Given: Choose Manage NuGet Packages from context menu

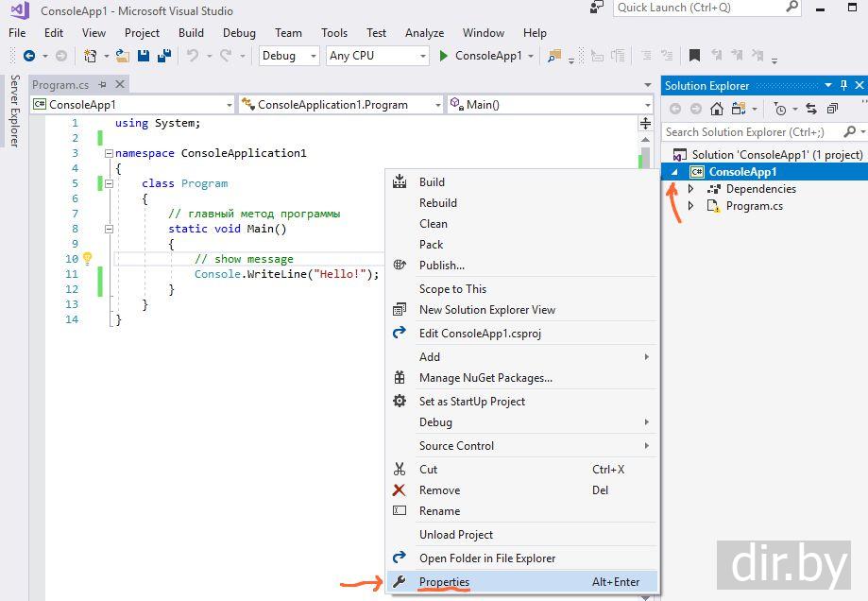Looking at the screenshot, I should [x=485, y=378].
